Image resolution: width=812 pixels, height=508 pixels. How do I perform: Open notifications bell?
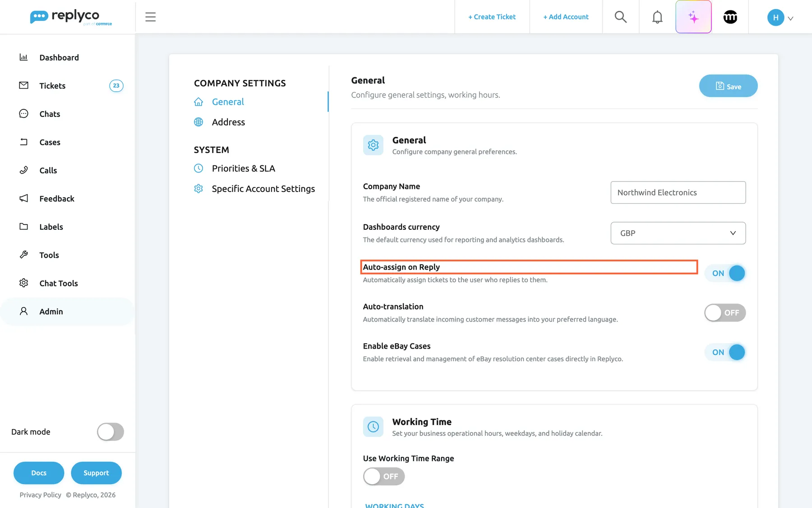coord(657,17)
